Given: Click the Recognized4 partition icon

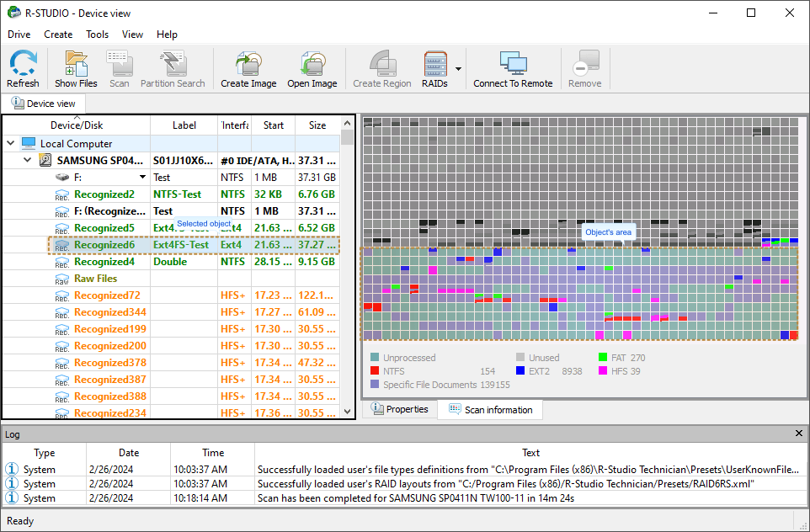Looking at the screenshot, I should [x=62, y=262].
